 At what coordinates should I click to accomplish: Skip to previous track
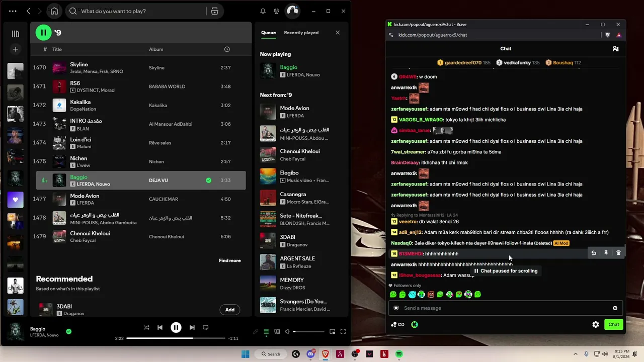pyautogui.click(x=160, y=327)
